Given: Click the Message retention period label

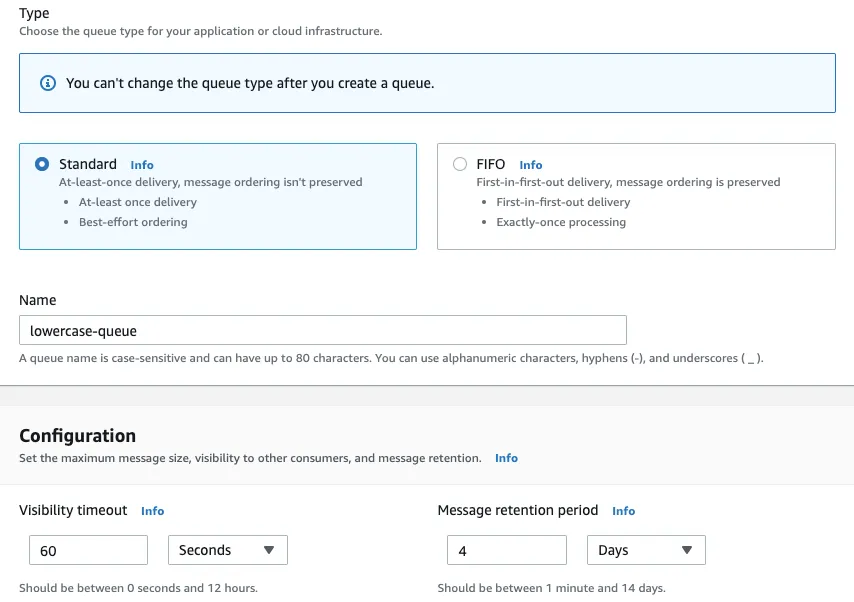Looking at the screenshot, I should (x=517, y=510).
